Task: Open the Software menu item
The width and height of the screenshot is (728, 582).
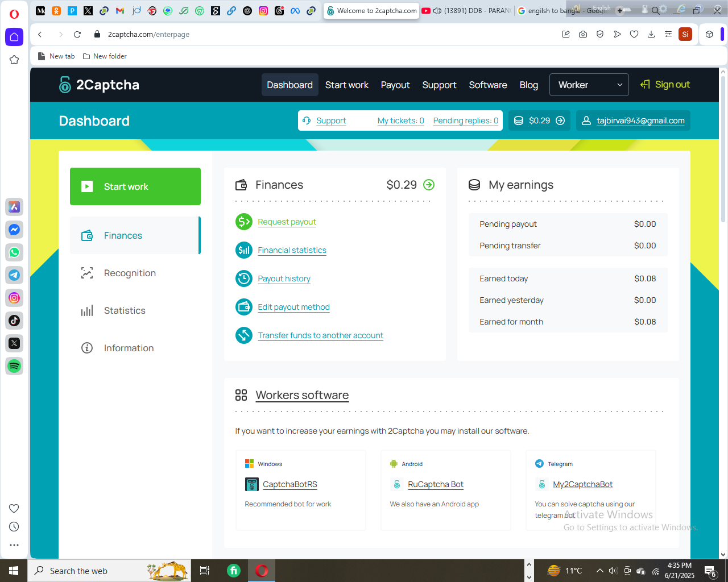Action: click(x=488, y=85)
